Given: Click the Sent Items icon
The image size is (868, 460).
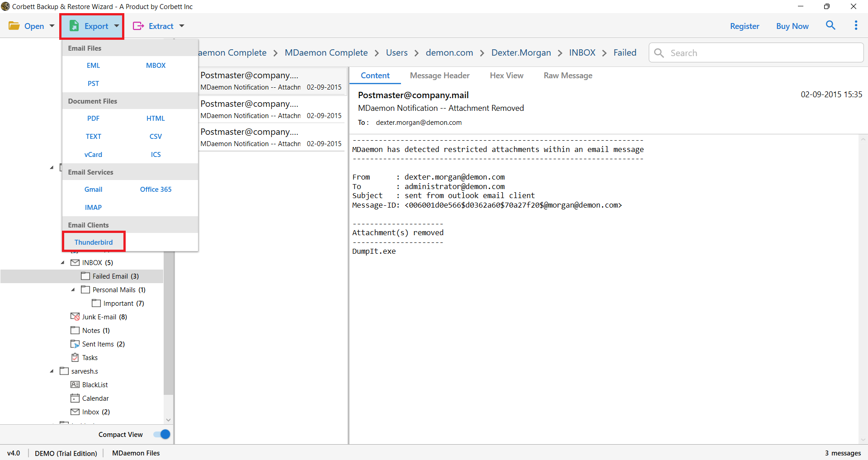Looking at the screenshot, I should [x=75, y=344].
